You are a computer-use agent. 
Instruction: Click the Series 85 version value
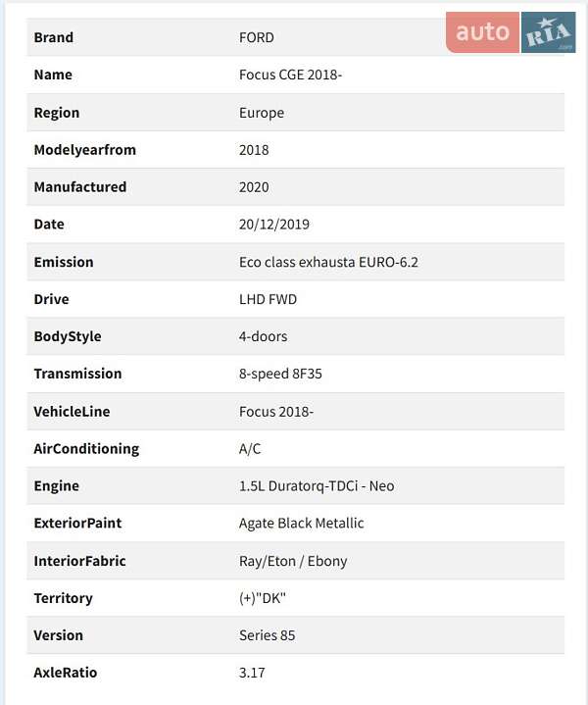[x=267, y=635]
